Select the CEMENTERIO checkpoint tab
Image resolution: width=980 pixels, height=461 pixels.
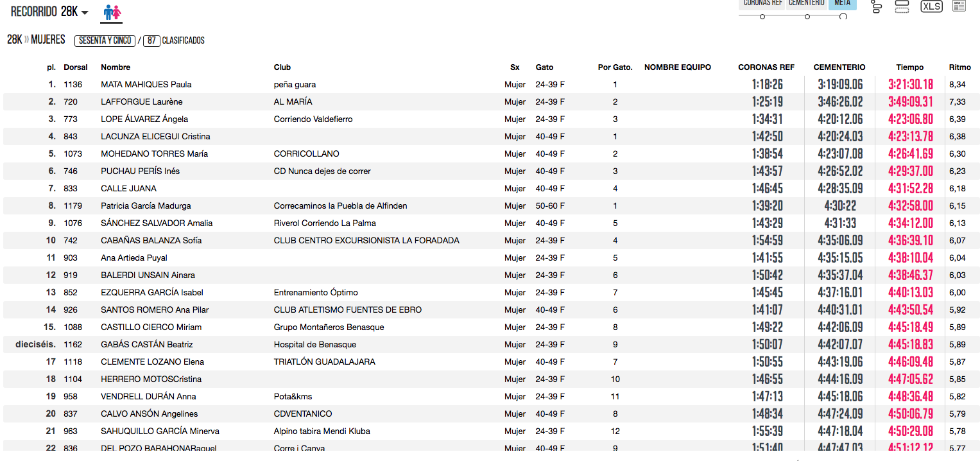[x=806, y=3]
